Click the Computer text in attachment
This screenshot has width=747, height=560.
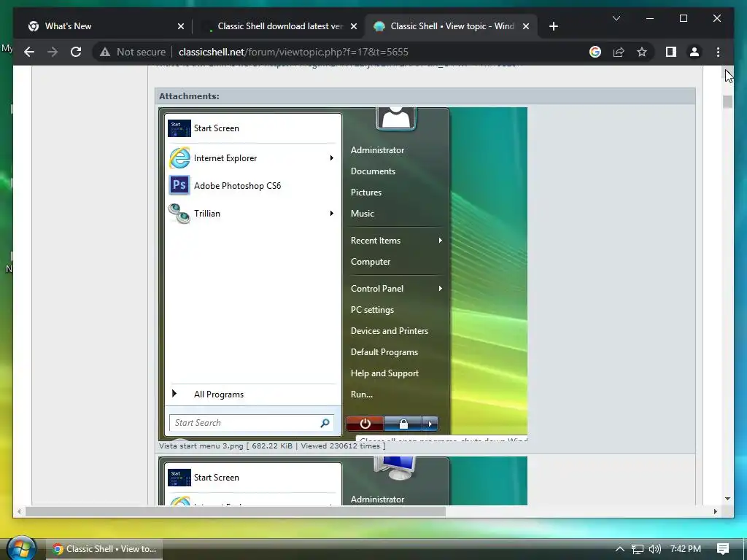tap(370, 262)
